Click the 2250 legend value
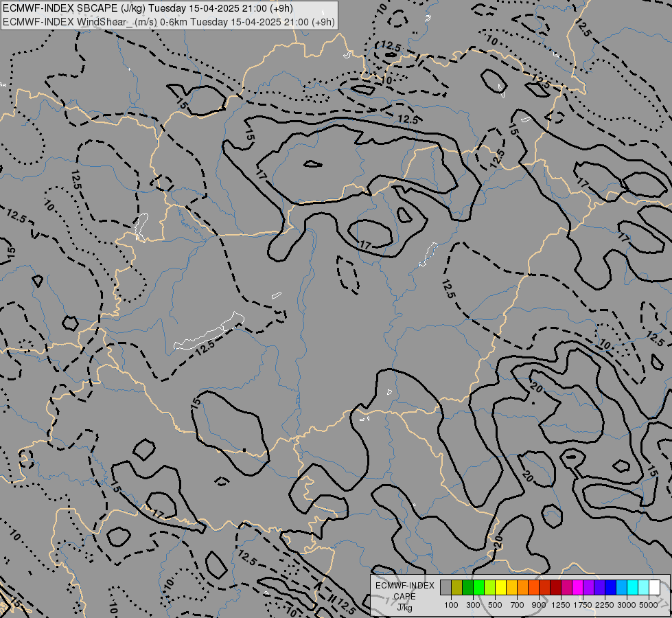 point(605,605)
